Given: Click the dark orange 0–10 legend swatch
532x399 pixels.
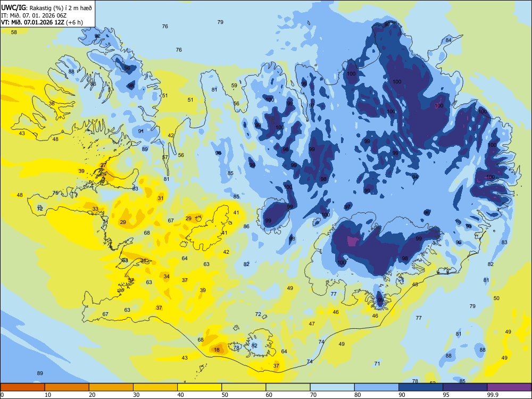Looking at the screenshot, I should tap(22, 387).
